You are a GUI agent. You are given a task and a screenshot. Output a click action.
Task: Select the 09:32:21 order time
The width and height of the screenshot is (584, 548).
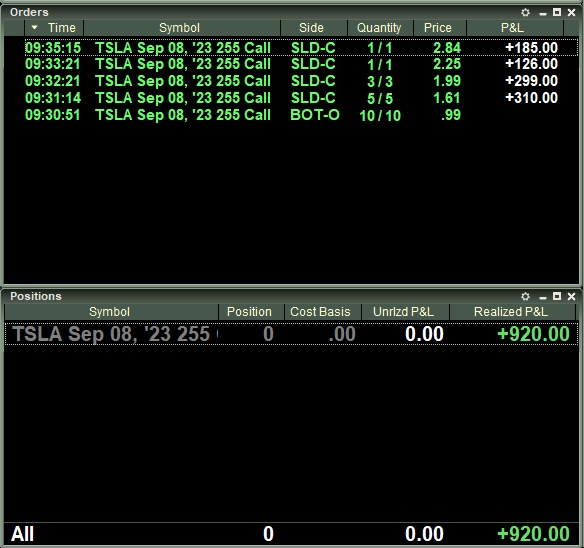pos(53,81)
